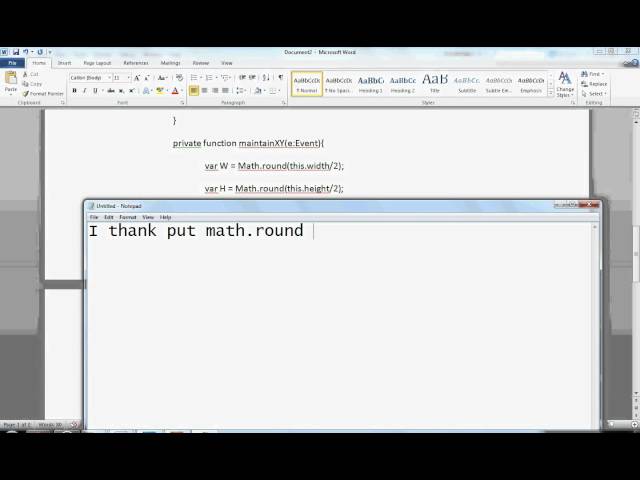
Task: Click Copy in the Clipboard group
Action: (x=32, y=84)
